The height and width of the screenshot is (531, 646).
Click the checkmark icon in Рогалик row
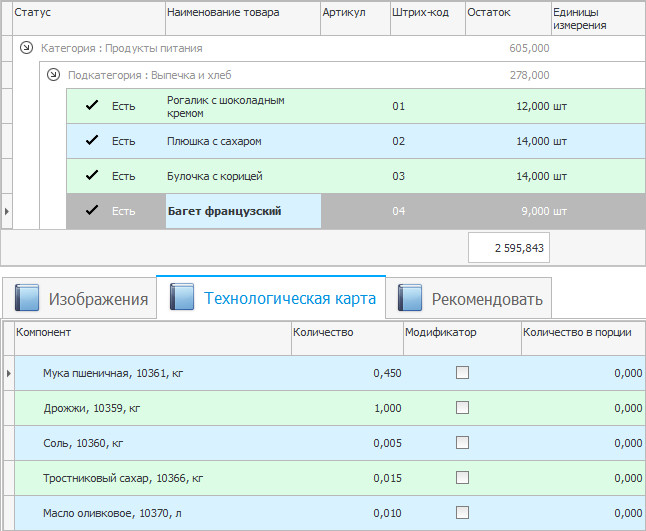click(92, 105)
